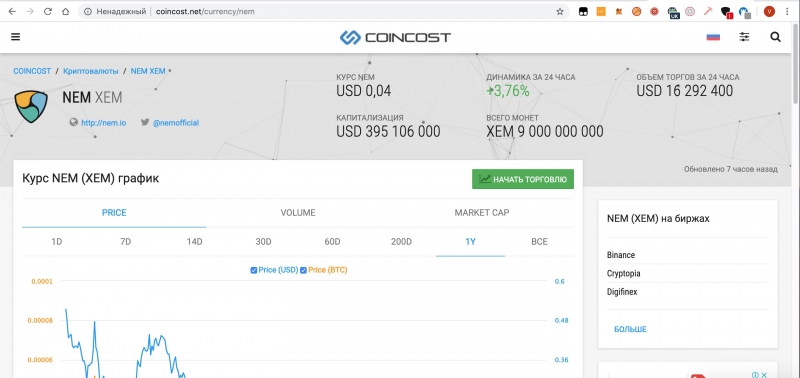Click the USD 395 106 000 capitalization value

coord(388,131)
